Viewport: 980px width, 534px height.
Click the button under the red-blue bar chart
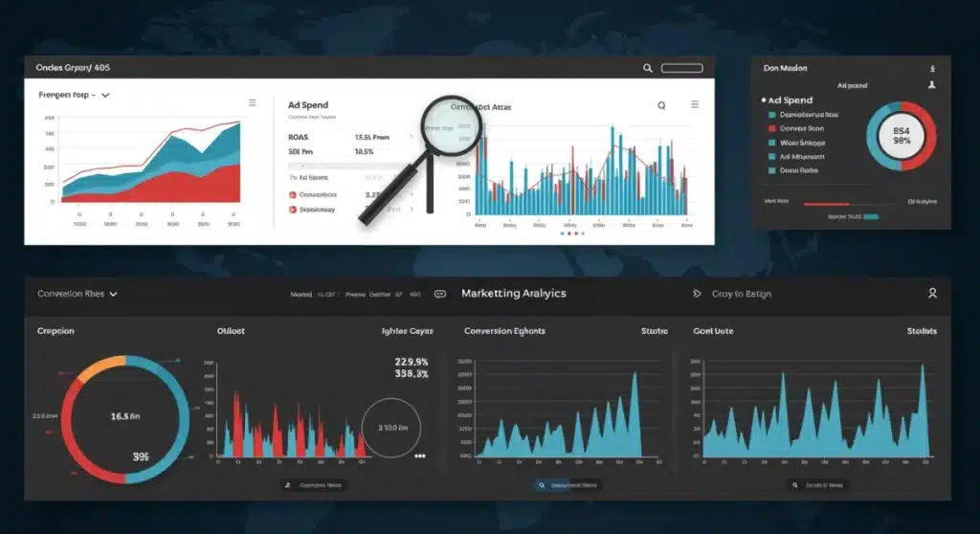314,485
